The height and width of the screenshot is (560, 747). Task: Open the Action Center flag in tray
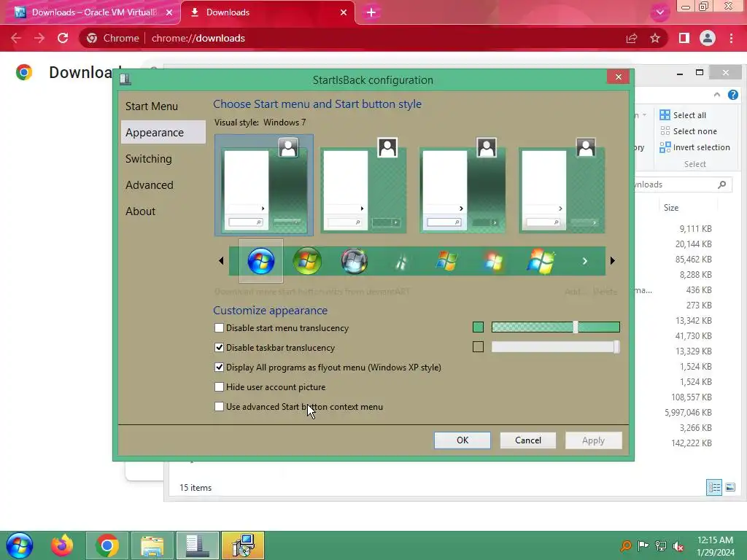click(x=643, y=546)
